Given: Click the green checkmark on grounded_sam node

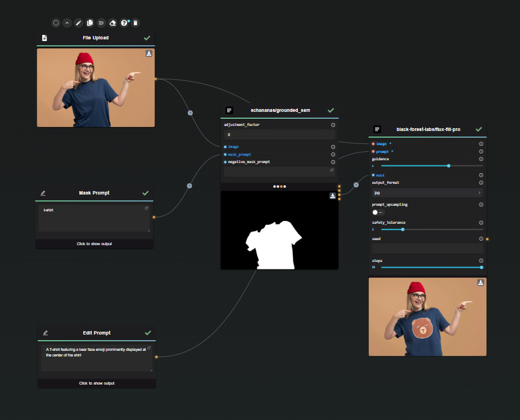Looking at the screenshot, I should pyautogui.click(x=331, y=110).
